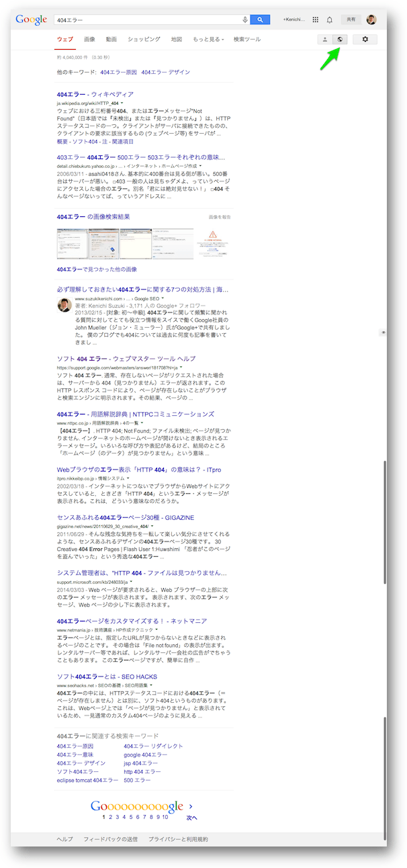Expand arrow beside gigazine.net URL
Screen dimensions: 407x868
click(x=152, y=526)
